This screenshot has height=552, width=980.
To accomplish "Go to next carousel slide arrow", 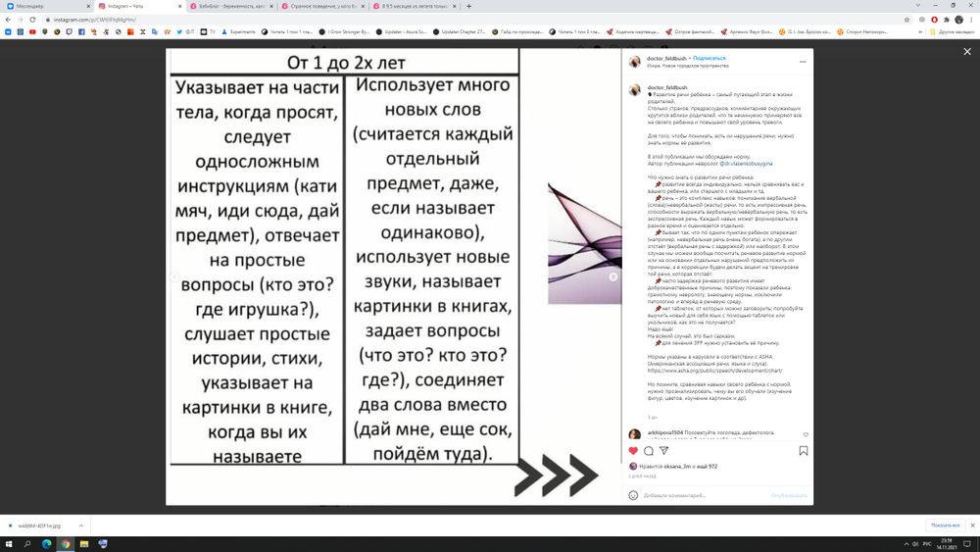I will pos(613,276).
